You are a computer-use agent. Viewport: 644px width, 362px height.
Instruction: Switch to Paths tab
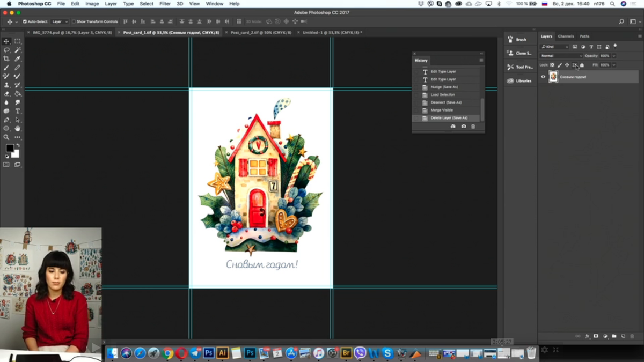(584, 36)
